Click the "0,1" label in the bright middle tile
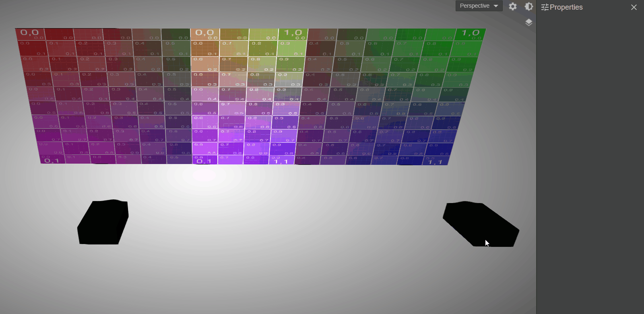 (203, 161)
